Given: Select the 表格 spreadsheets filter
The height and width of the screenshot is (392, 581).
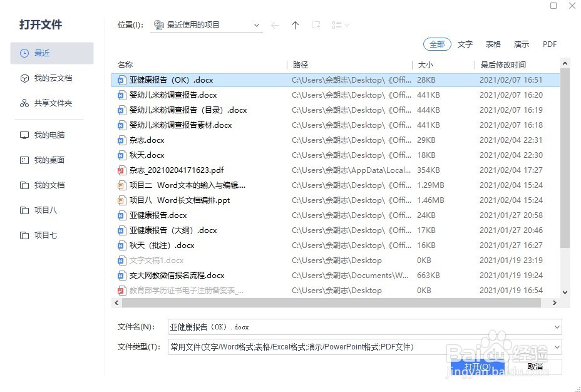Looking at the screenshot, I should pos(493,44).
